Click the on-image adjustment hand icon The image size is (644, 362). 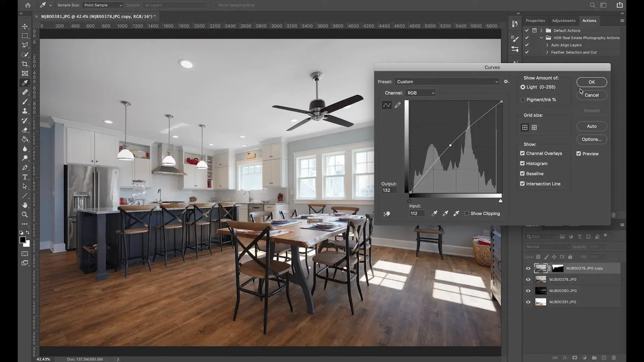tap(387, 214)
